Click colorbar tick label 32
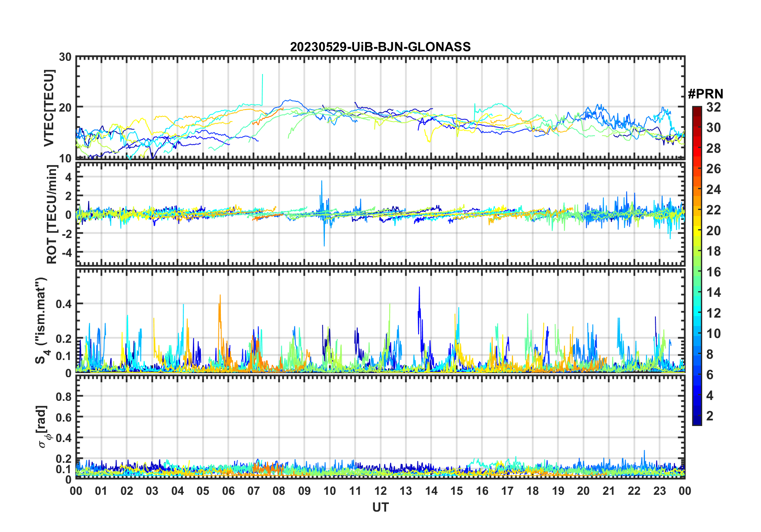Image resolution: width=761 pixels, height=532 pixels. 713,107
